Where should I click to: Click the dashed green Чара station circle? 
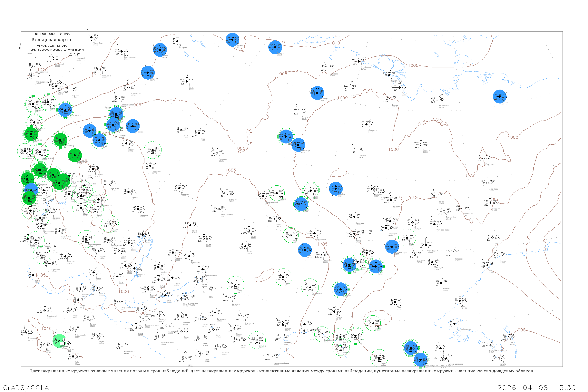point(283,277)
